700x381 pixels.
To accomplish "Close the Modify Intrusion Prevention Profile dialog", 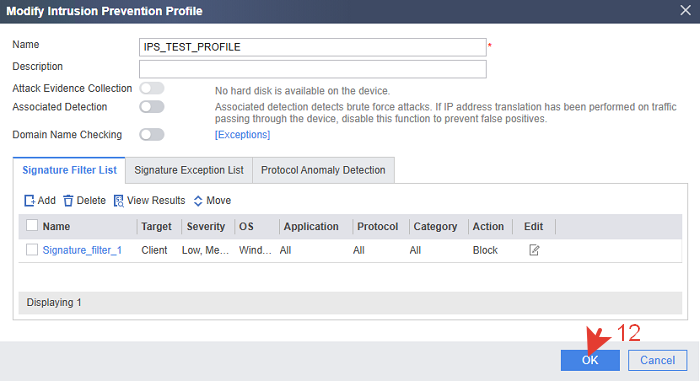I will point(685,10).
